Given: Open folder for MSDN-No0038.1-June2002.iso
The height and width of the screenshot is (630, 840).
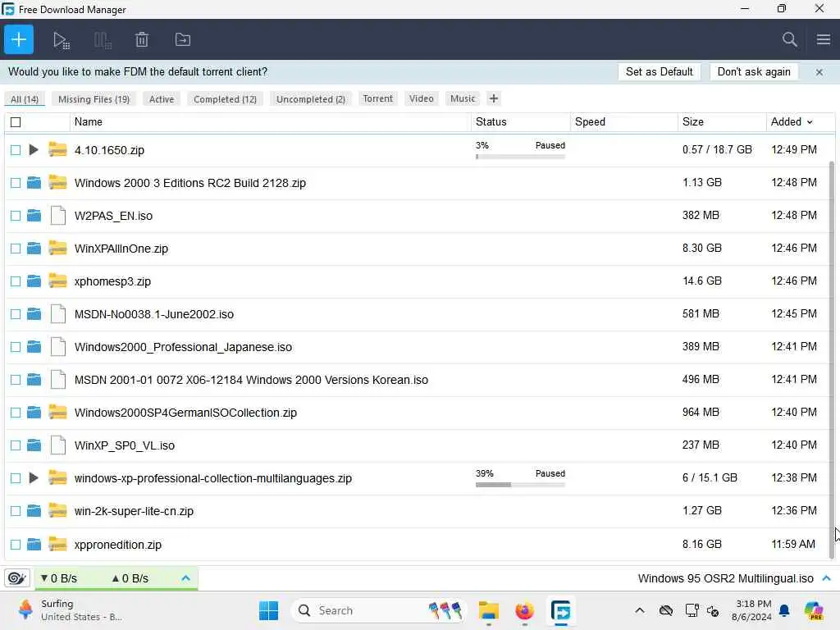Looking at the screenshot, I should (x=34, y=314).
